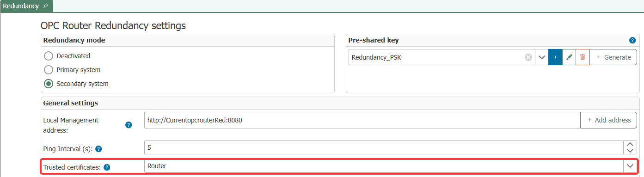Expand the Trusted certificates dropdown
Image resolution: width=644 pixels, height=177 pixels.
(630, 166)
